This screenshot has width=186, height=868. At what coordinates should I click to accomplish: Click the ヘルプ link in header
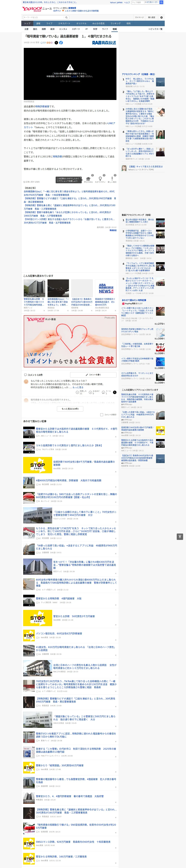pos(127,2)
